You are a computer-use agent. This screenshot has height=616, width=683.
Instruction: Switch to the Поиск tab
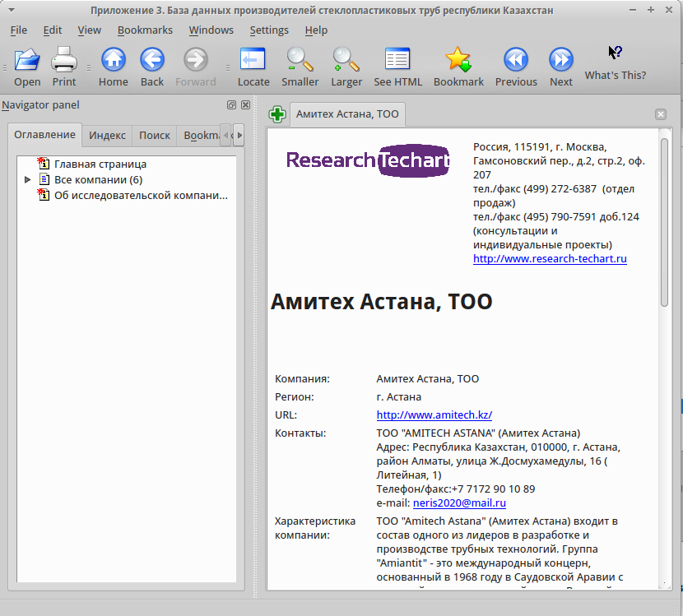154,136
